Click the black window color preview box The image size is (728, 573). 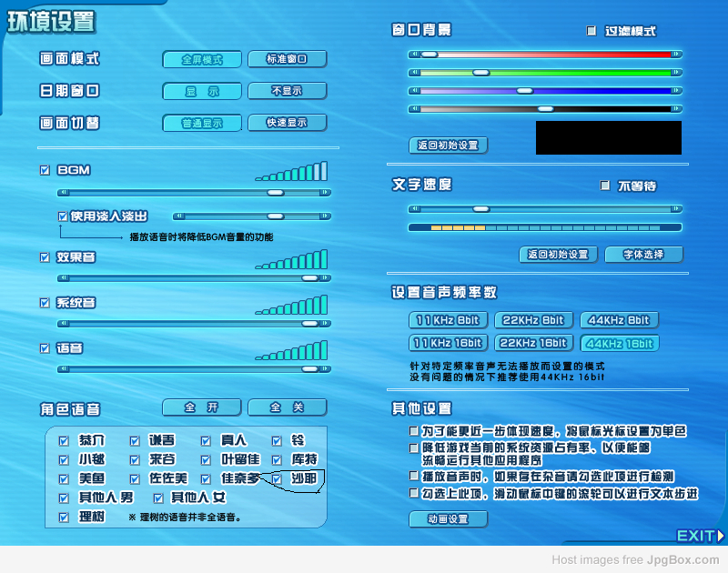point(608,138)
